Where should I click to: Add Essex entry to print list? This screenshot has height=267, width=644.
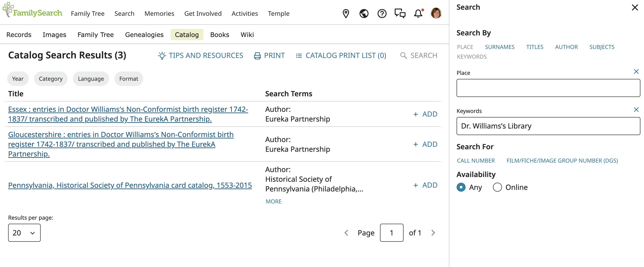[x=425, y=114]
